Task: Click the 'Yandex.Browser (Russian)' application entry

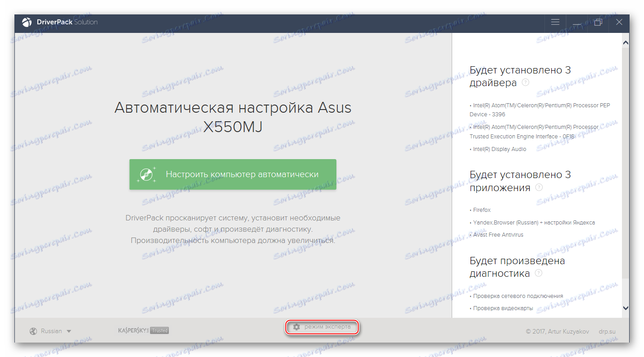Action: tap(532, 223)
